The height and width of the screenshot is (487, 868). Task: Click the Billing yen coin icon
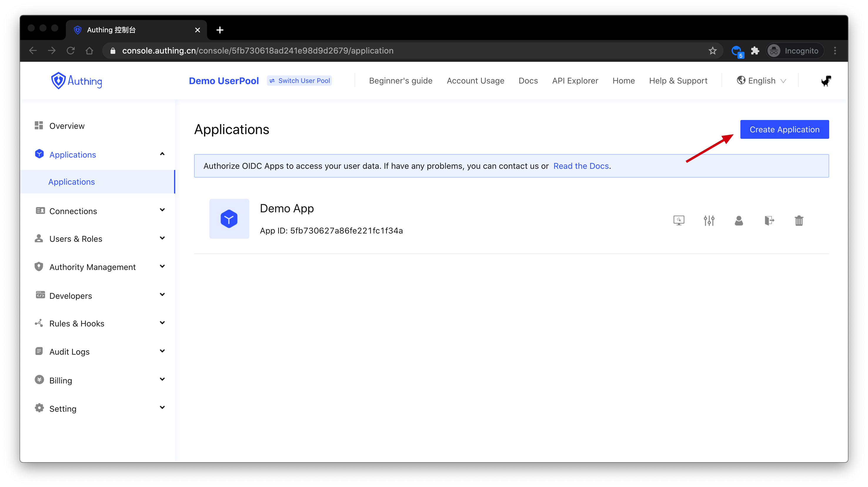pos(39,379)
